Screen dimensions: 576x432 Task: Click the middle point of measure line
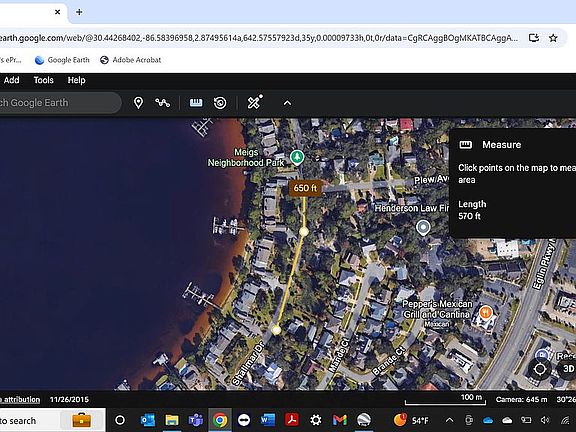[304, 231]
